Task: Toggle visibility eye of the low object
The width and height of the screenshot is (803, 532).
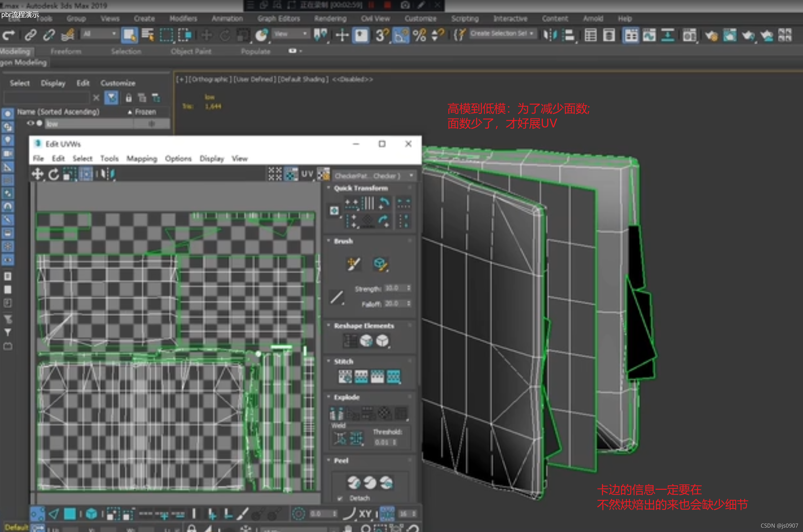Action: 30,123
